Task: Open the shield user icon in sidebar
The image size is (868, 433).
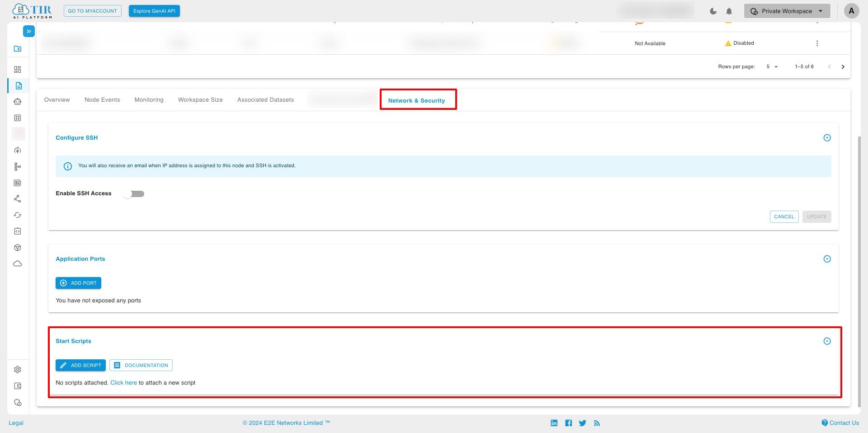Action: (18, 403)
